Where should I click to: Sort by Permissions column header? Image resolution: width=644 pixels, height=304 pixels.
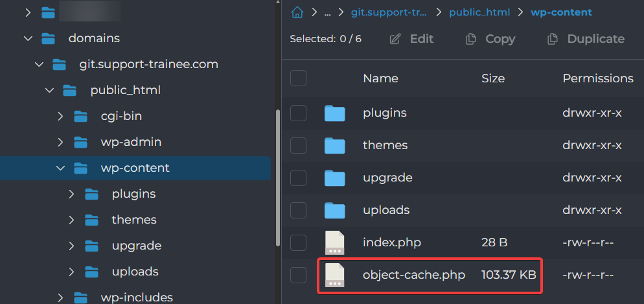click(598, 78)
